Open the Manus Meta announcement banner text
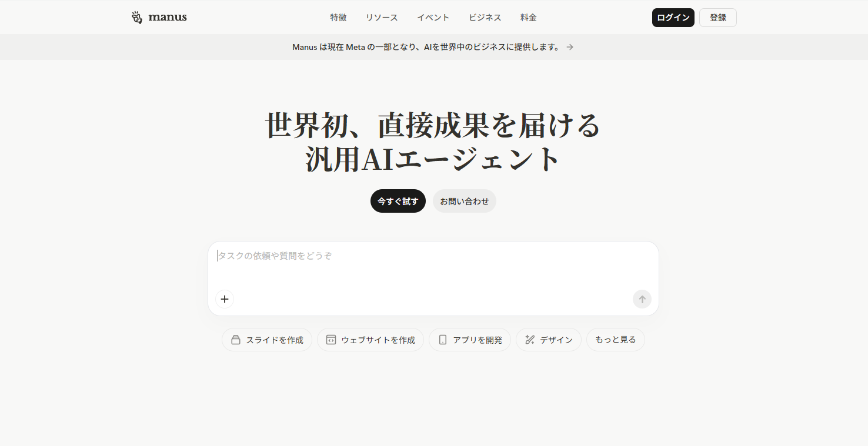Image resolution: width=868 pixels, height=446 pixels. (x=426, y=47)
